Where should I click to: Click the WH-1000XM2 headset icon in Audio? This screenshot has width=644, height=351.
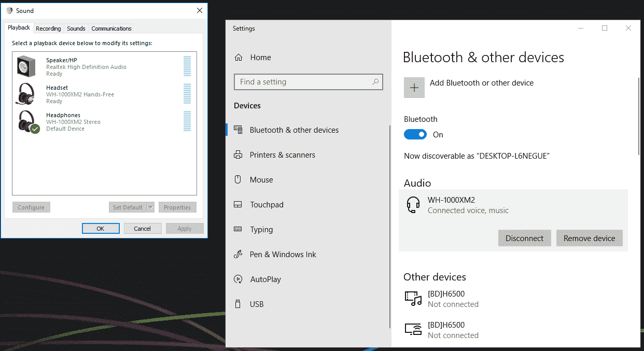(x=413, y=205)
